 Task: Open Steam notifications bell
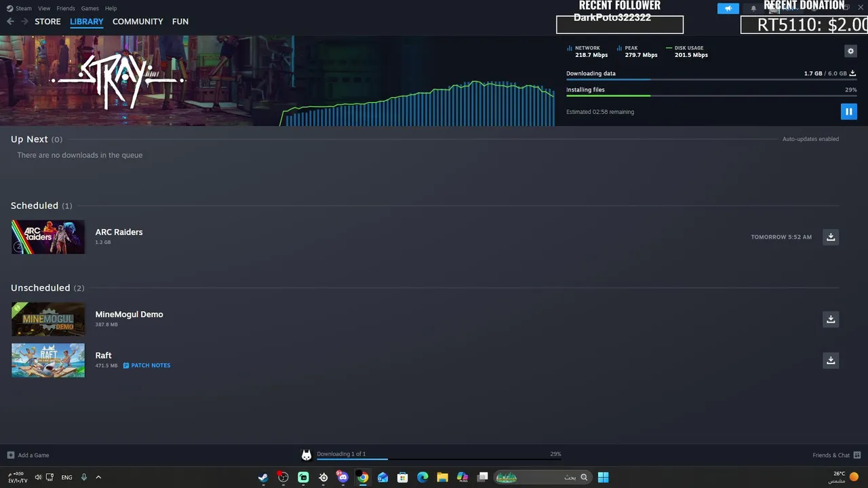[753, 9]
